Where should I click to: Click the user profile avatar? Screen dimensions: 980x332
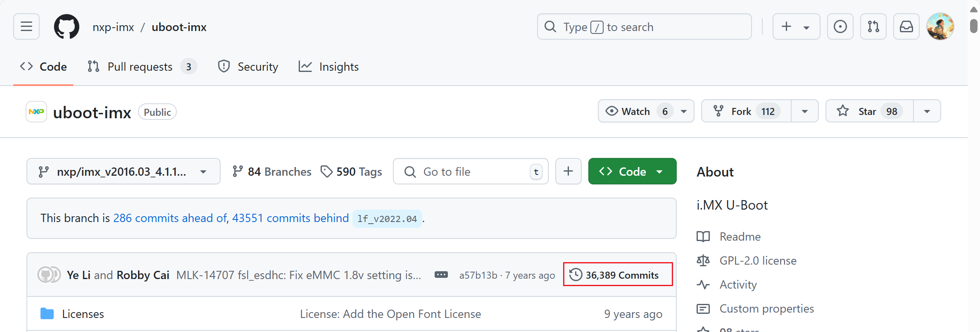coord(940,27)
